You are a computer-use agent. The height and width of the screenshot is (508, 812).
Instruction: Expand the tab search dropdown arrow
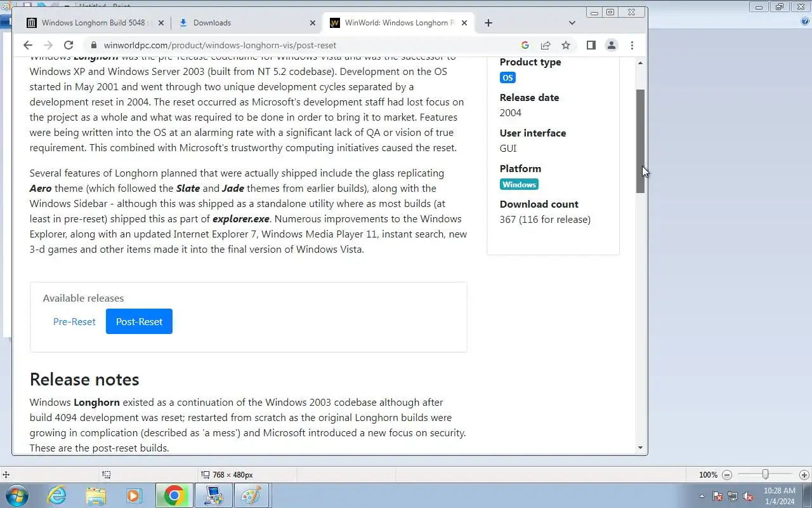click(x=572, y=23)
